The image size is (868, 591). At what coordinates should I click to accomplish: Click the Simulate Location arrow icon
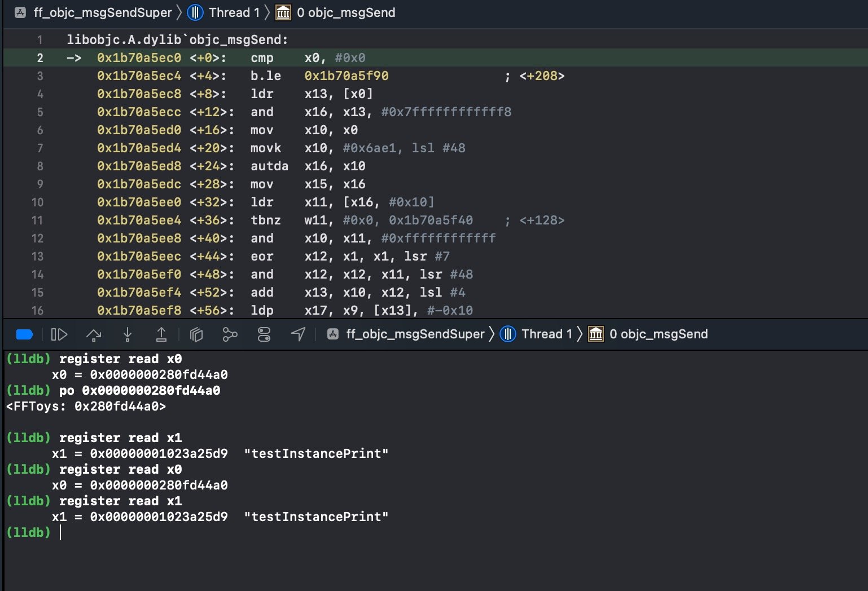(x=298, y=334)
